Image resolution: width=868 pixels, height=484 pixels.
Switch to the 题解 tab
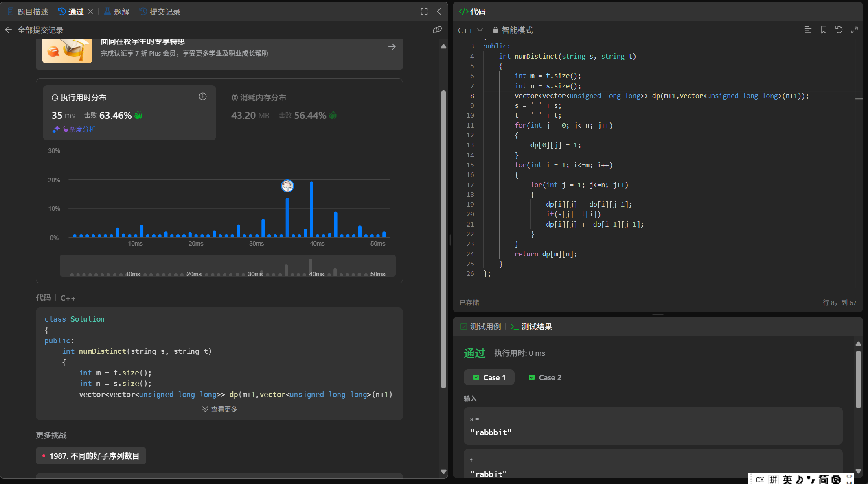pos(117,12)
